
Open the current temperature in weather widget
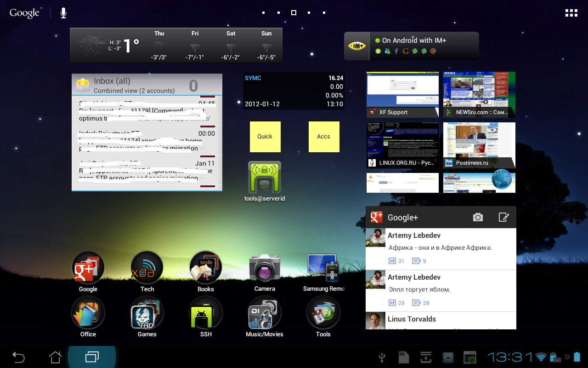[x=131, y=45]
